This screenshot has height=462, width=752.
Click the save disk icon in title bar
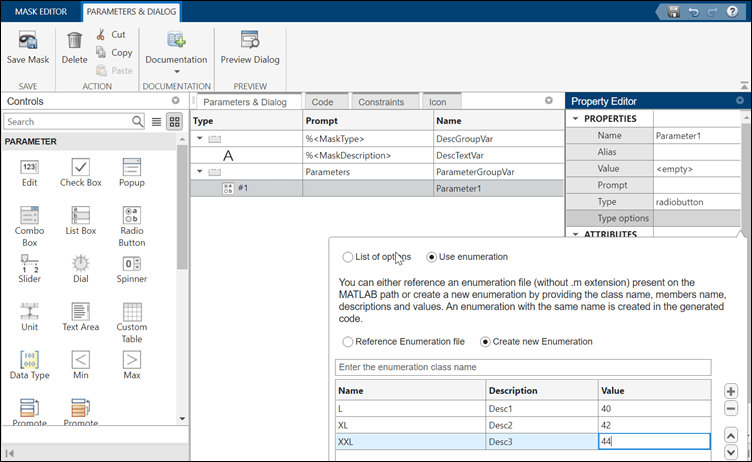click(x=674, y=12)
